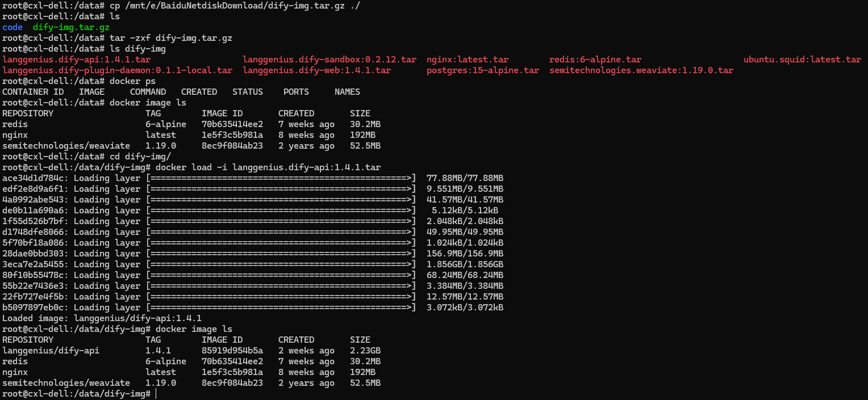Select semitechnologies.weaviate:1.19.0.tar file entry
The image size is (868, 400).
(641, 70)
